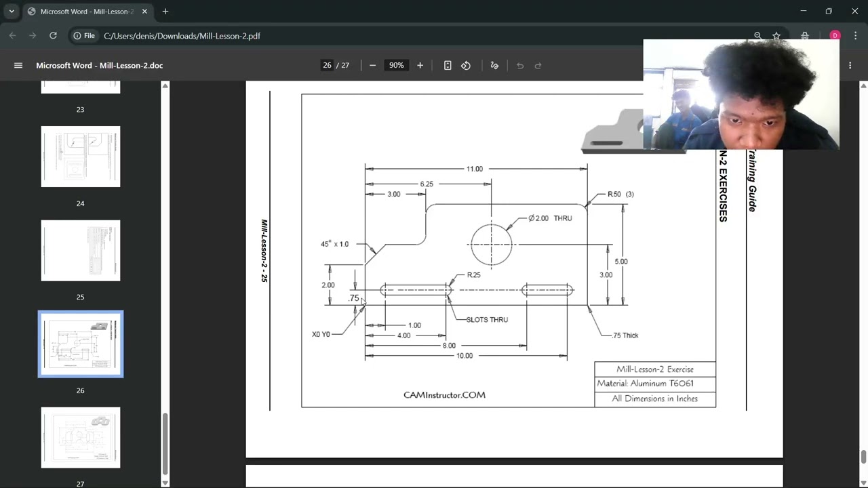Open page 24 thumbnail
The width and height of the screenshot is (868, 488).
81,157
